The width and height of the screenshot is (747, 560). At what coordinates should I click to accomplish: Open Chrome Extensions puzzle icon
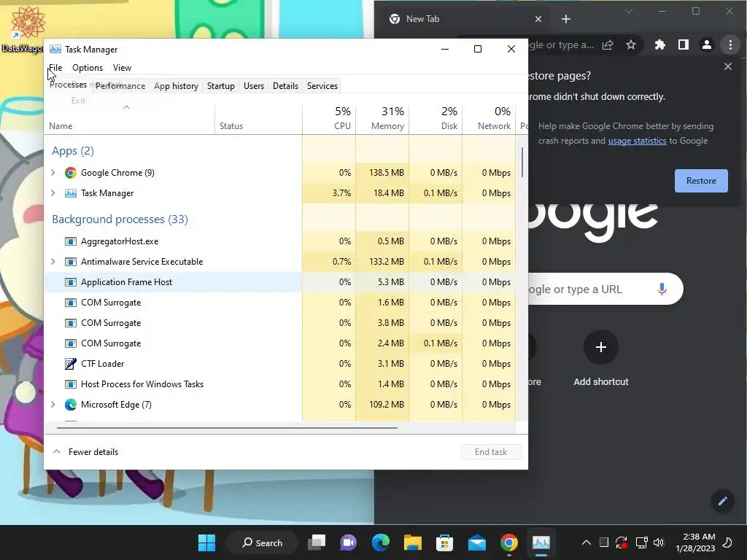click(659, 44)
